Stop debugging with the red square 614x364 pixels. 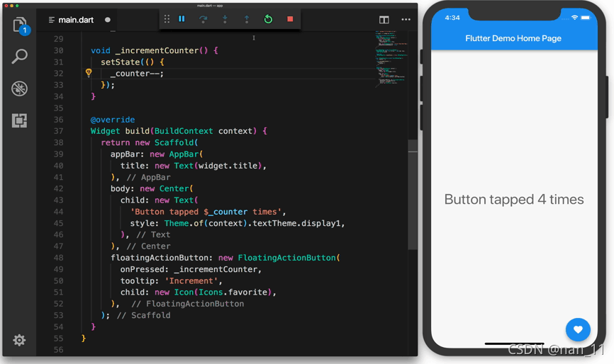coord(290,19)
